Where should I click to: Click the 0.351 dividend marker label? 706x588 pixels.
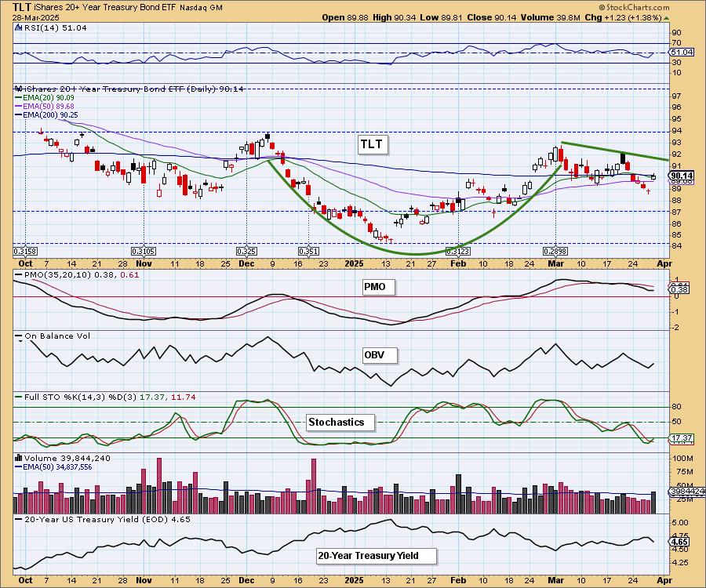point(308,251)
